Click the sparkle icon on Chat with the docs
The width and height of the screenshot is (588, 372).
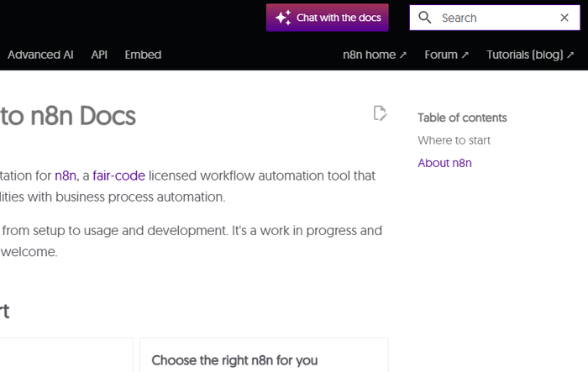click(x=283, y=18)
